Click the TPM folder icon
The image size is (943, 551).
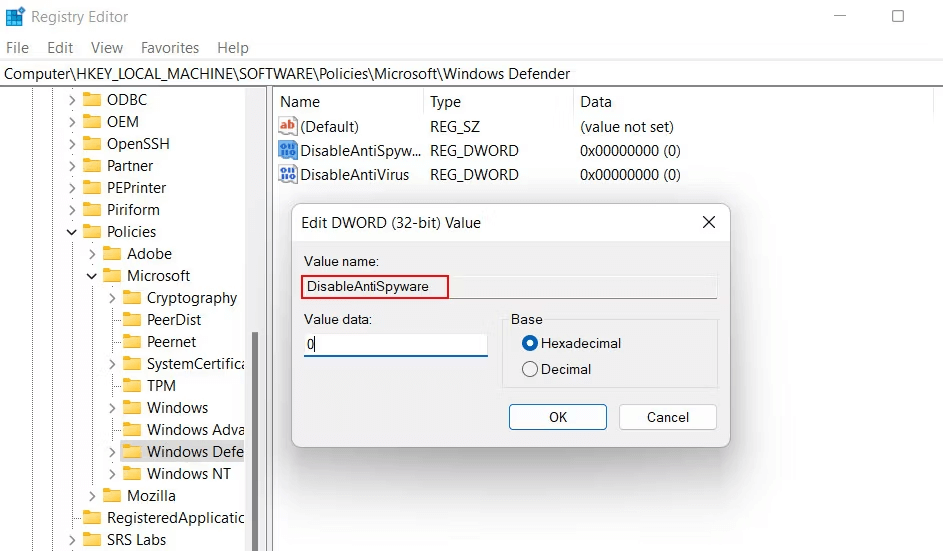(x=132, y=385)
